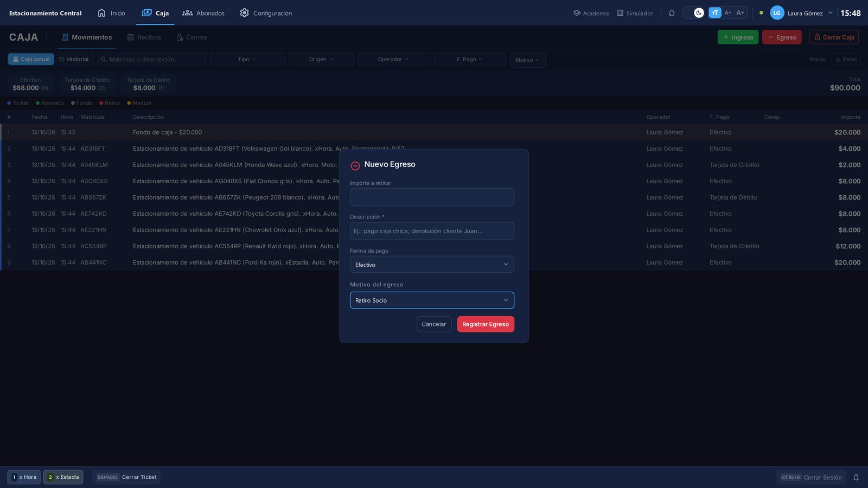Expand the Operador filter dropdown

point(394,59)
